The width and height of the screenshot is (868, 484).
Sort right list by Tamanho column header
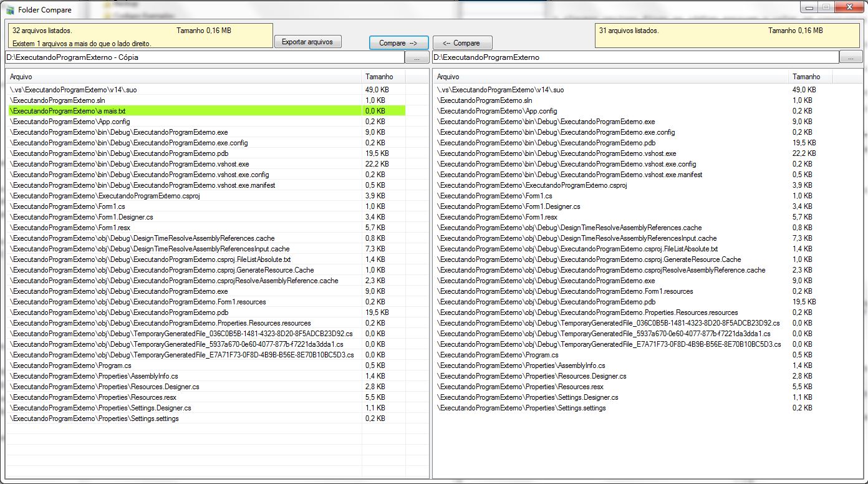pos(809,77)
